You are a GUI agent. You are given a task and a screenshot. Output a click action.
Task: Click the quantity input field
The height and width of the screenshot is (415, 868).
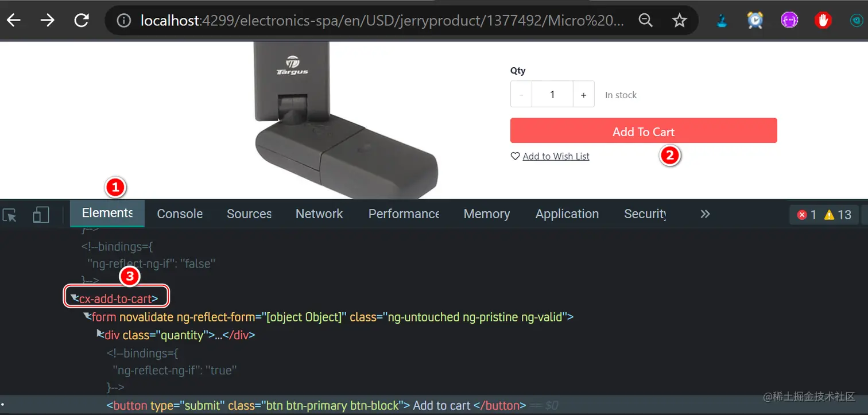(552, 94)
